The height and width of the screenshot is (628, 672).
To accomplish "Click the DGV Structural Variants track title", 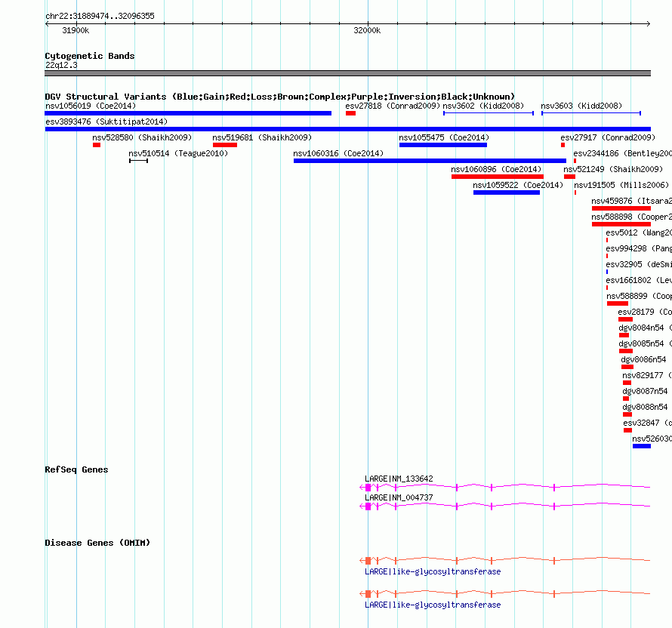I will (280, 97).
